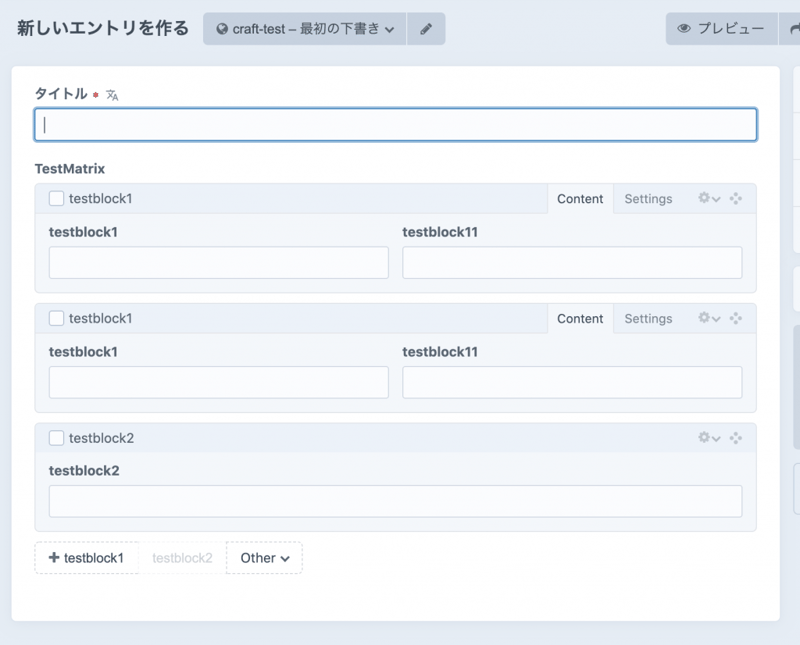Select the testblock2 block checkbox
This screenshot has height=645, width=800.
click(x=57, y=438)
